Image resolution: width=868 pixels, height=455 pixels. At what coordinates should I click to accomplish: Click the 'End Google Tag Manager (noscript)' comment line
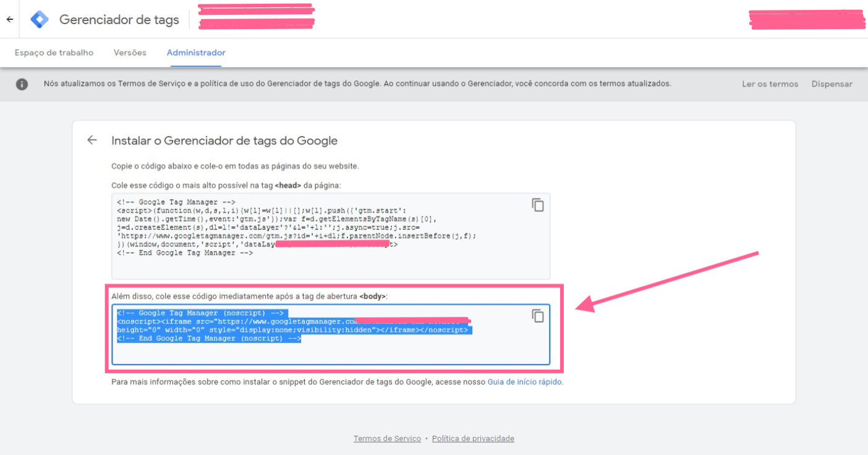[209, 339]
